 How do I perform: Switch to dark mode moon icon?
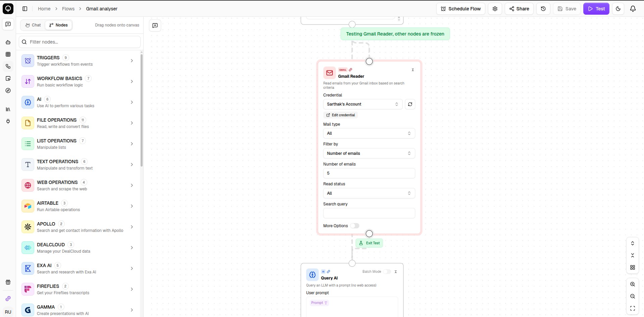click(618, 9)
